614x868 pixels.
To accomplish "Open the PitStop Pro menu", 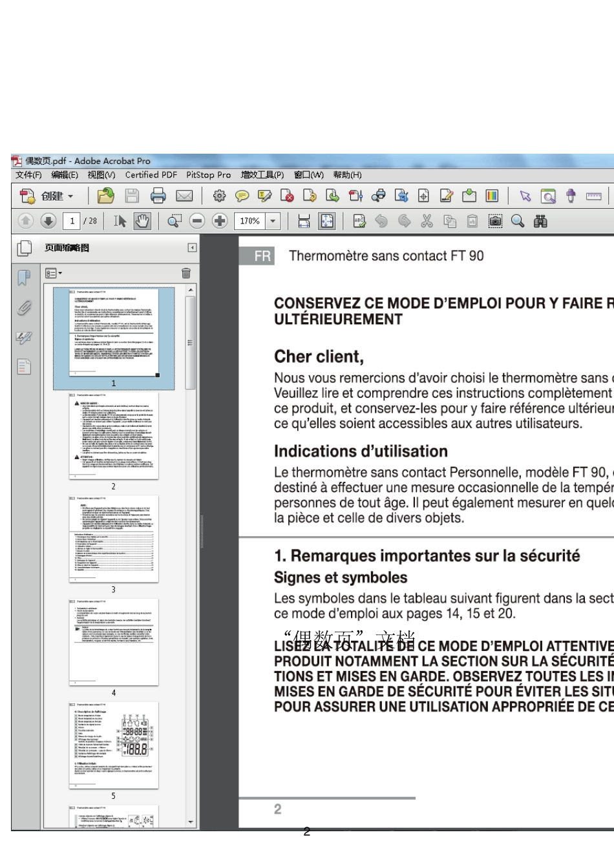I will pyautogui.click(x=208, y=175).
